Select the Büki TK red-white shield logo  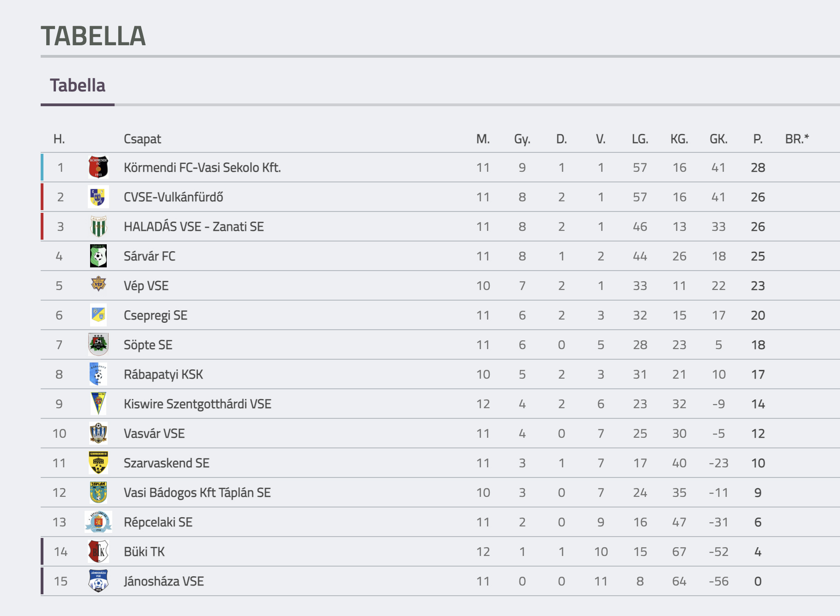[98, 551]
